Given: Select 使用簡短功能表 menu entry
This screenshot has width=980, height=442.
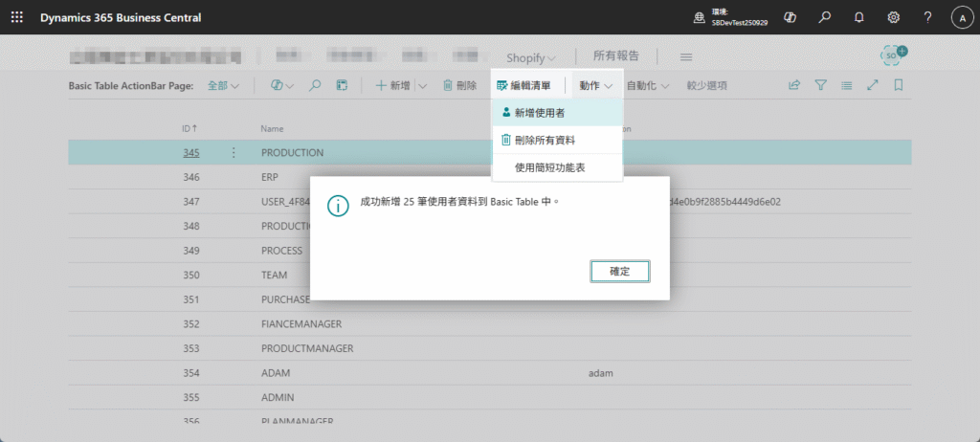Looking at the screenshot, I should coord(558,167).
